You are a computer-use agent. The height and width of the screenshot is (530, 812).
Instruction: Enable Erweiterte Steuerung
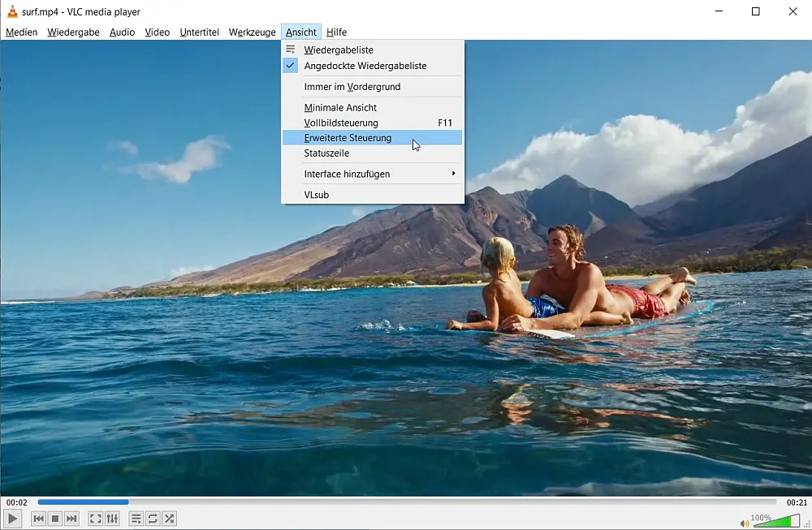pos(373,138)
